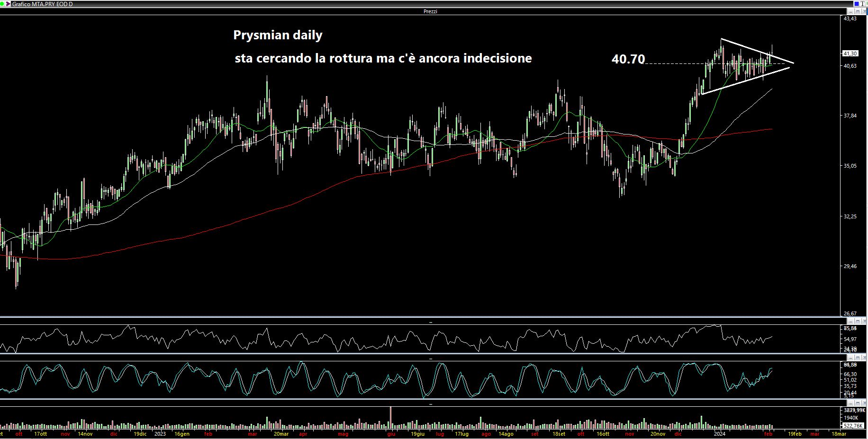Select the 40.70 price label annotation
Viewport: 868px width, 439px height.
click(628, 59)
